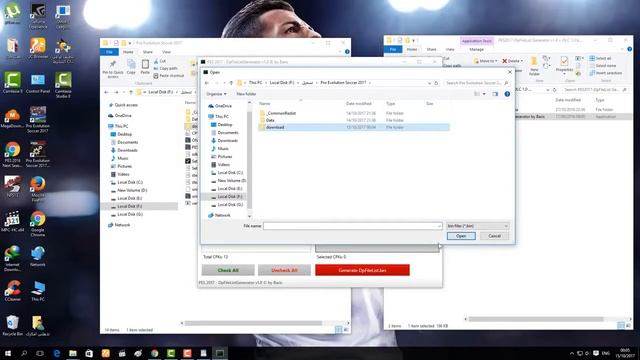Select Local Disk (C:) in Open dialog pane
This screenshot has width=640, height=360.
[x=230, y=173]
